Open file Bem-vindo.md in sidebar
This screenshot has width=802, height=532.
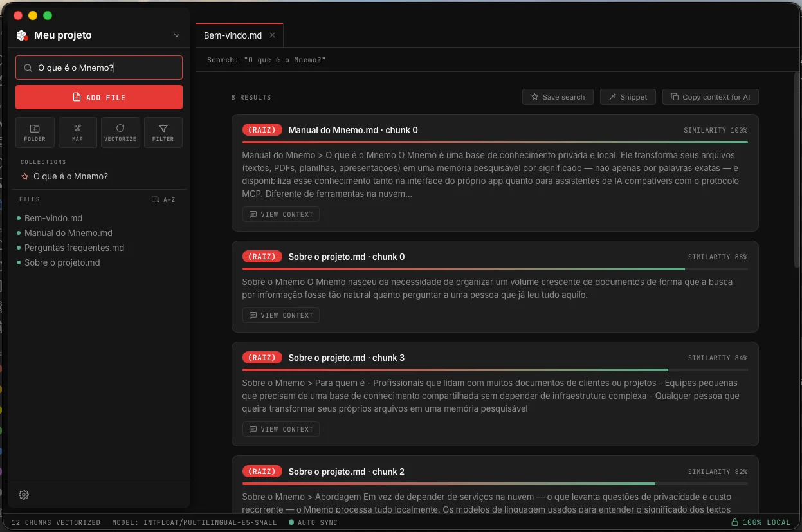pos(53,218)
